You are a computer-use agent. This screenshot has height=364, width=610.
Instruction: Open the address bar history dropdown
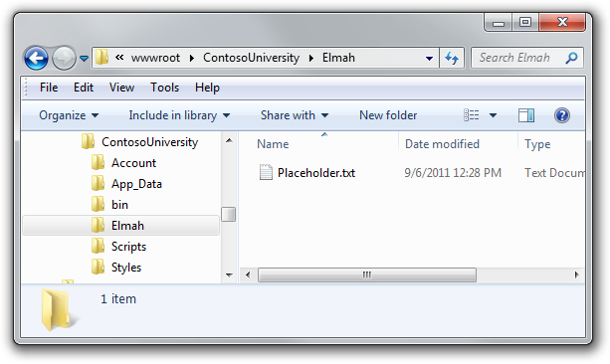click(429, 59)
